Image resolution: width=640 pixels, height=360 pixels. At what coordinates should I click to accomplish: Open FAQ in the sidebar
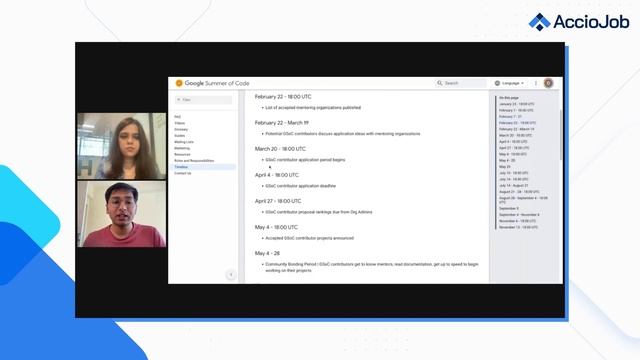pyautogui.click(x=178, y=117)
